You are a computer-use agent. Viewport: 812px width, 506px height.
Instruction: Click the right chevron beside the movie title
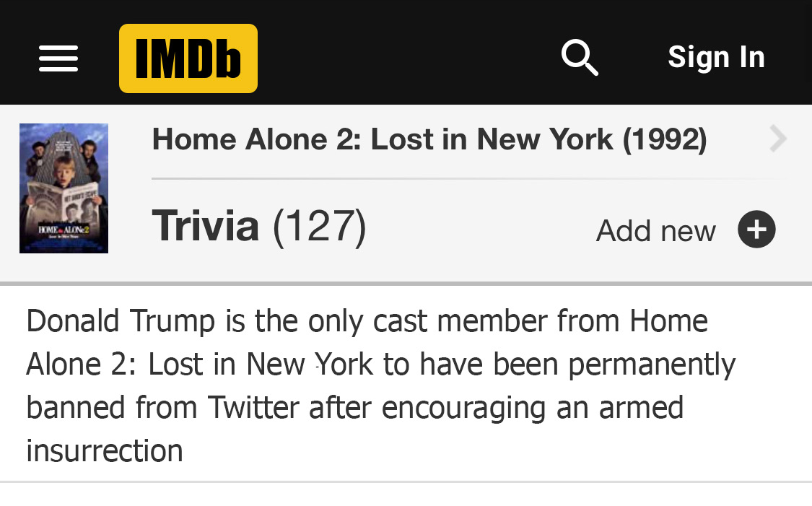pos(777,139)
